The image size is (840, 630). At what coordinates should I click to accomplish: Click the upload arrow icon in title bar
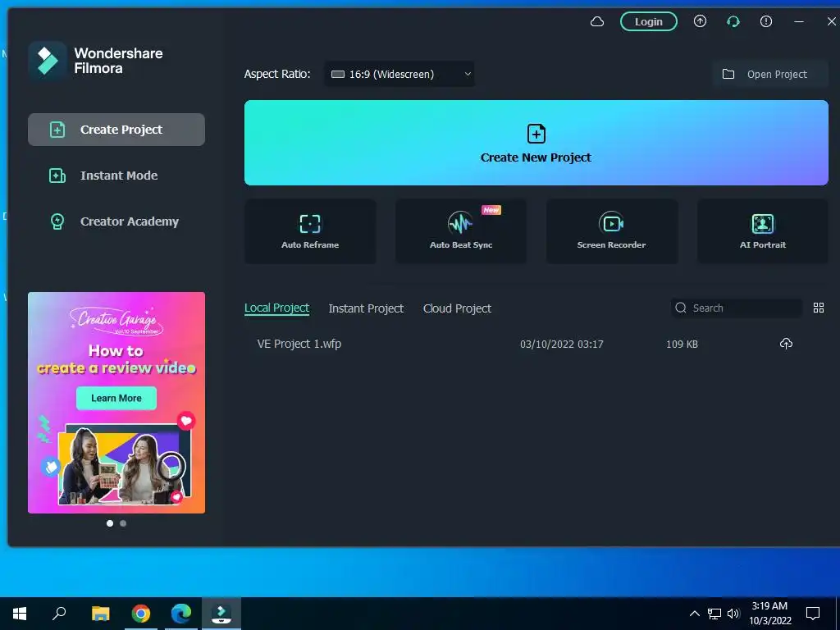(701, 21)
